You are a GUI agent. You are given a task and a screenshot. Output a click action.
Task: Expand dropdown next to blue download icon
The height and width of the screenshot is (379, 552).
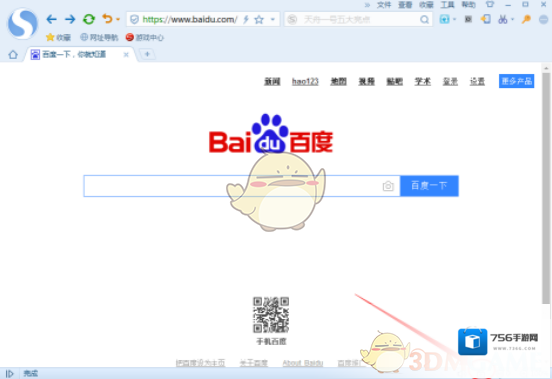[454, 19]
